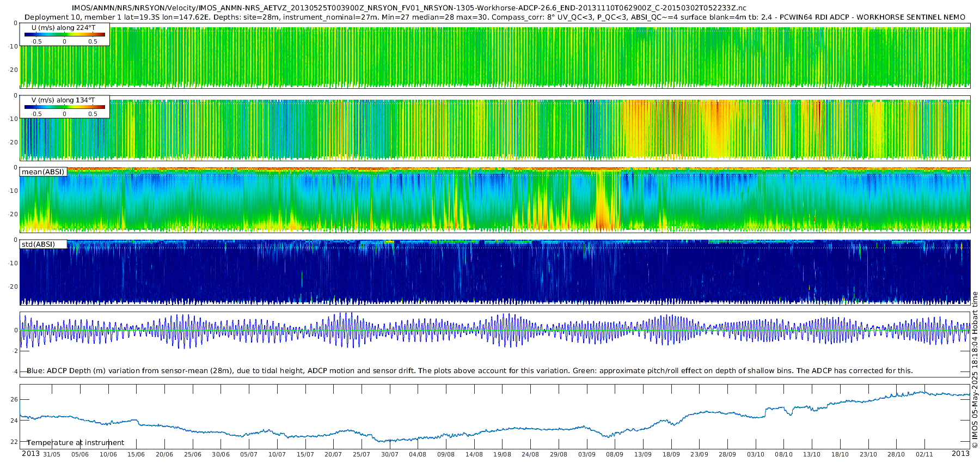Click the 05/07 date tick label

pos(249,454)
